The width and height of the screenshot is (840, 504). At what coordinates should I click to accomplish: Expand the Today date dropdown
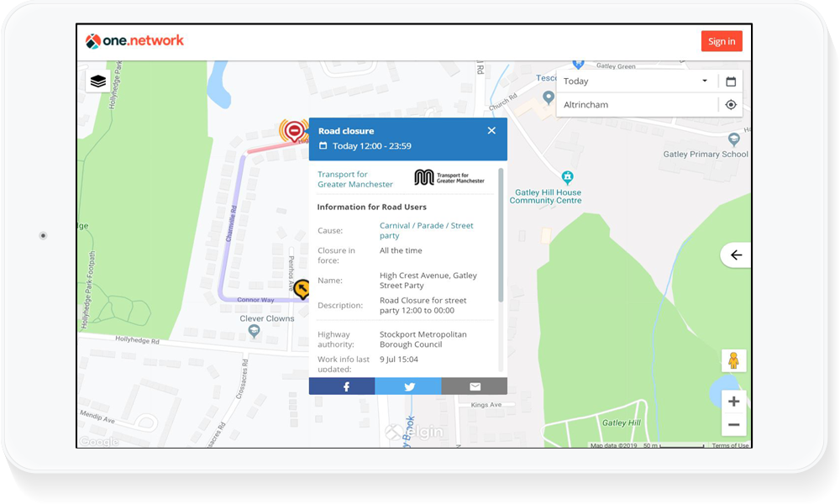(704, 81)
